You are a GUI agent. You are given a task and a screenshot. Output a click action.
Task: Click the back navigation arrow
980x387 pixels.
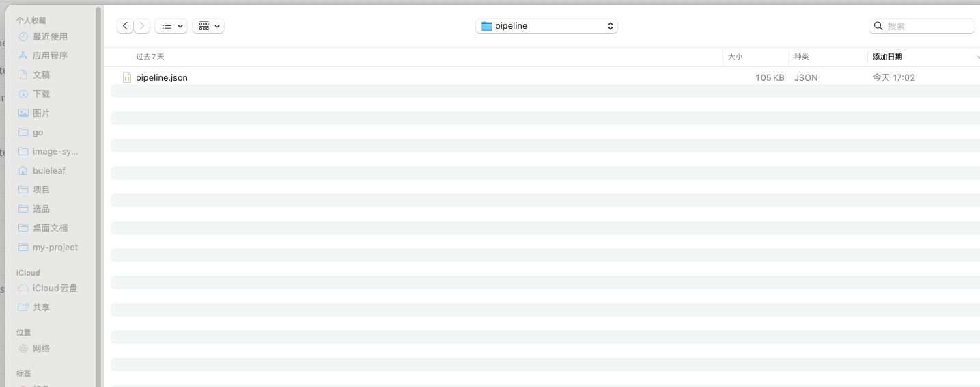[125, 26]
